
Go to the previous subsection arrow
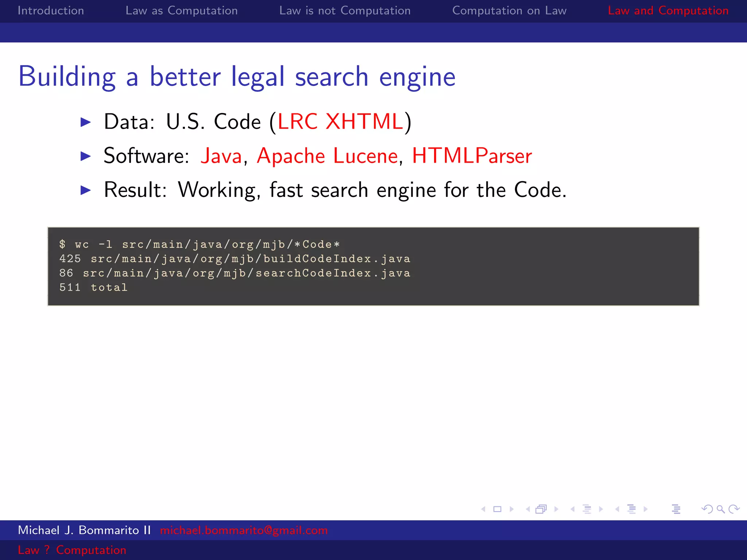pyautogui.click(x=573, y=509)
